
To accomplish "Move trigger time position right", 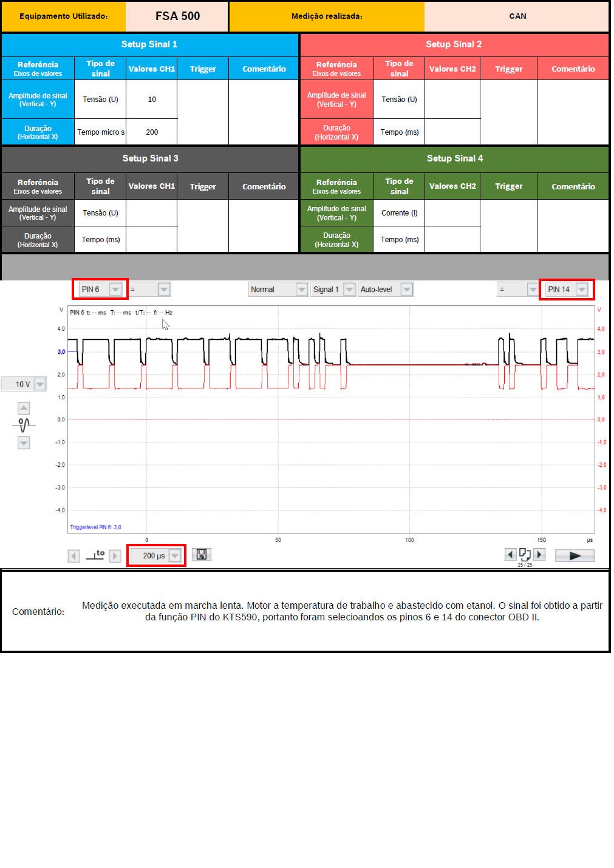I will pos(115,555).
